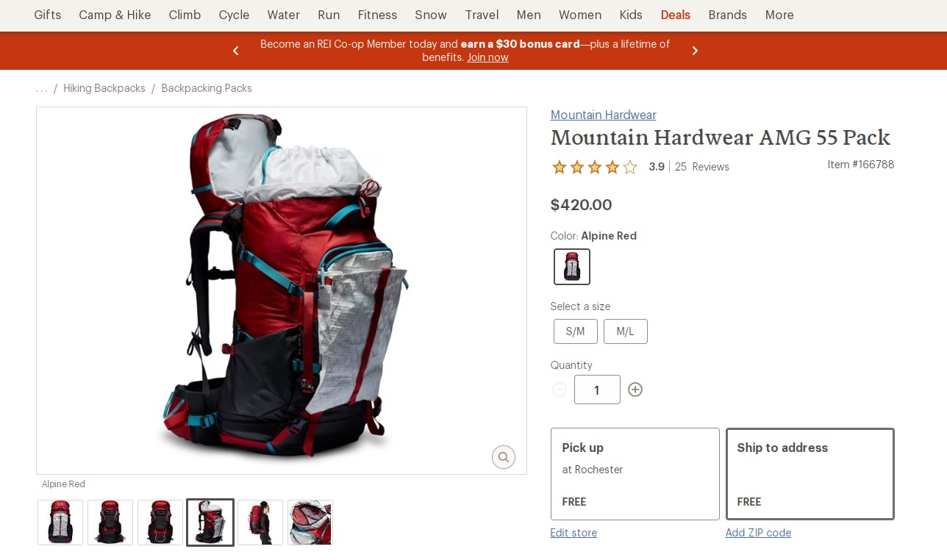Choose Ship to address option
The height and width of the screenshot is (560, 947).
[x=810, y=474]
